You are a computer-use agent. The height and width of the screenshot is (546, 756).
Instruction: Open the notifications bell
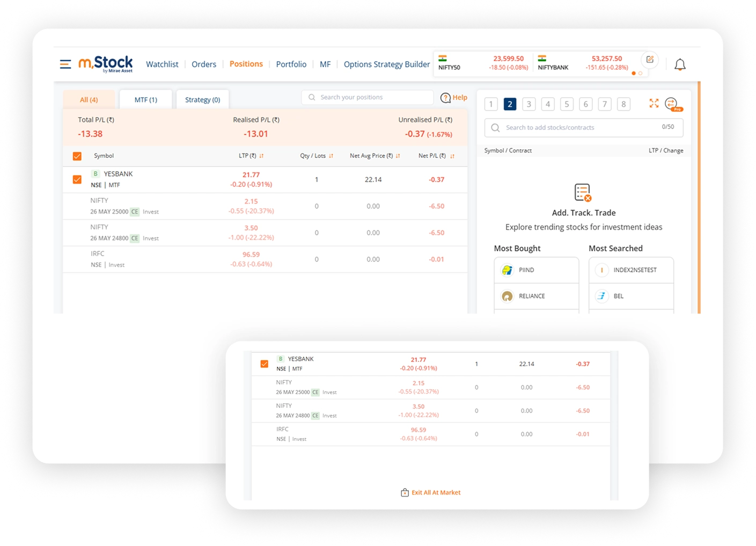click(680, 65)
